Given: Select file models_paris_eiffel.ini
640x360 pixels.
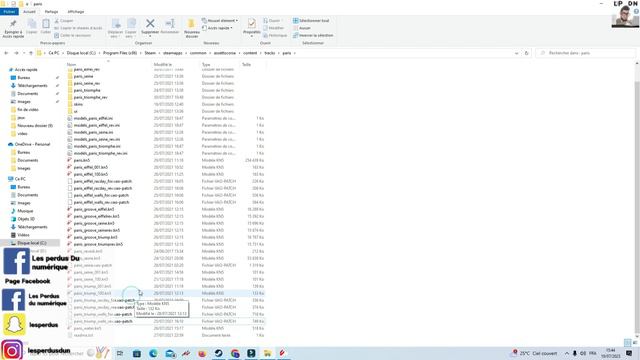Looking at the screenshot, I should pos(93,118).
